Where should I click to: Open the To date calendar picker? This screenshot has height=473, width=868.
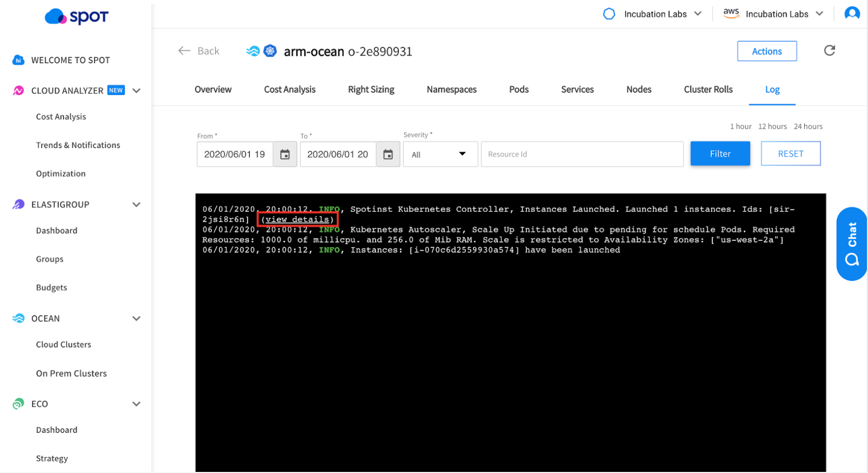coord(388,154)
